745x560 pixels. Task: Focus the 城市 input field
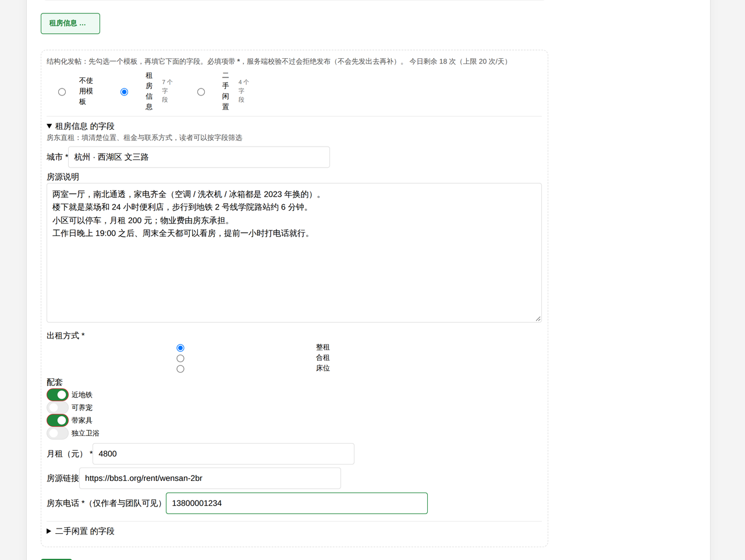tap(199, 157)
